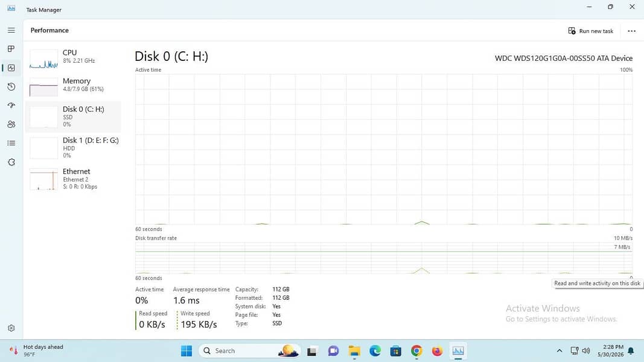Click the taskbar Search box

(x=249, y=351)
